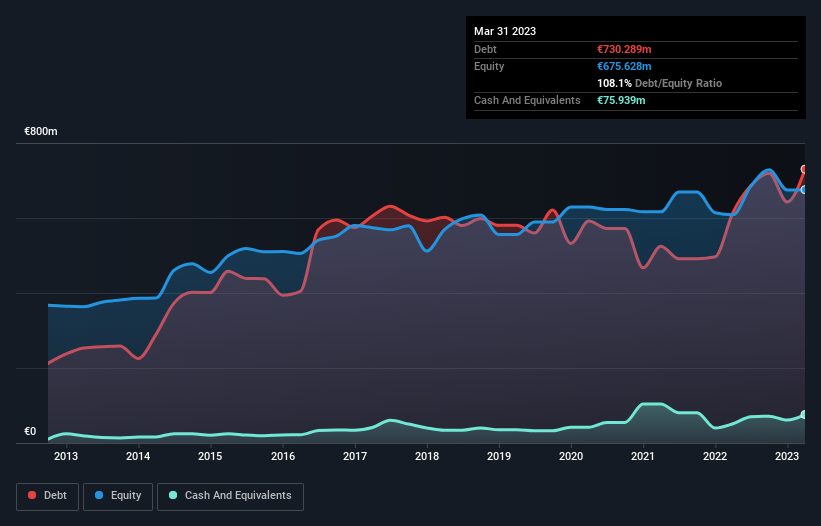
Task: Click the blue Equity legend dot
Action: click(x=99, y=495)
